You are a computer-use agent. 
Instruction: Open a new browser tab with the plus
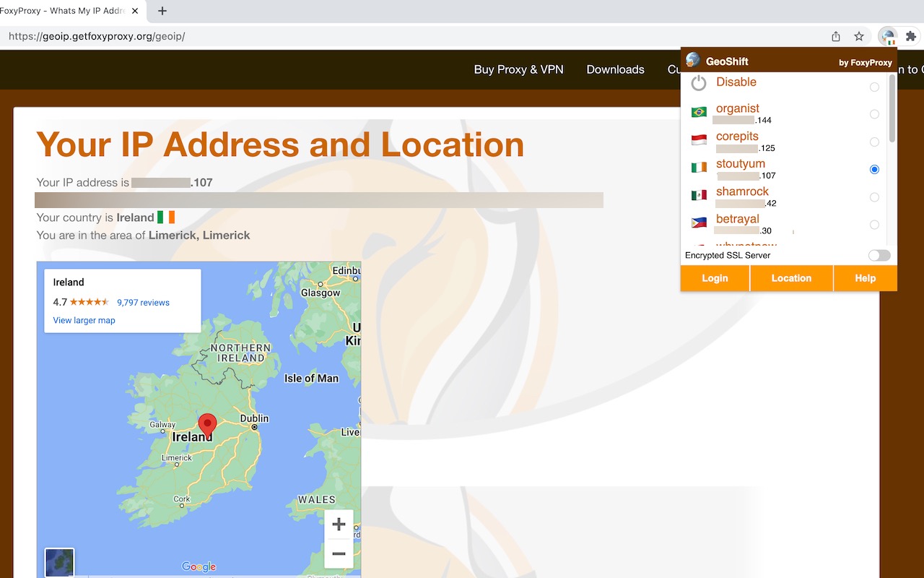(x=162, y=11)
